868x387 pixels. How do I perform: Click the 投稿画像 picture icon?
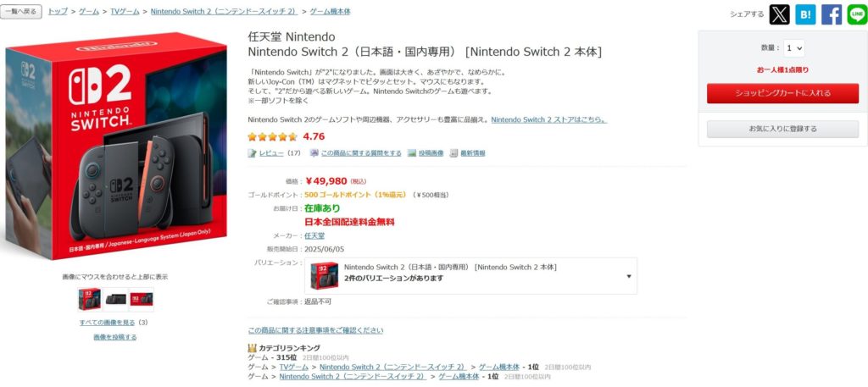click(x=412, y=153)
